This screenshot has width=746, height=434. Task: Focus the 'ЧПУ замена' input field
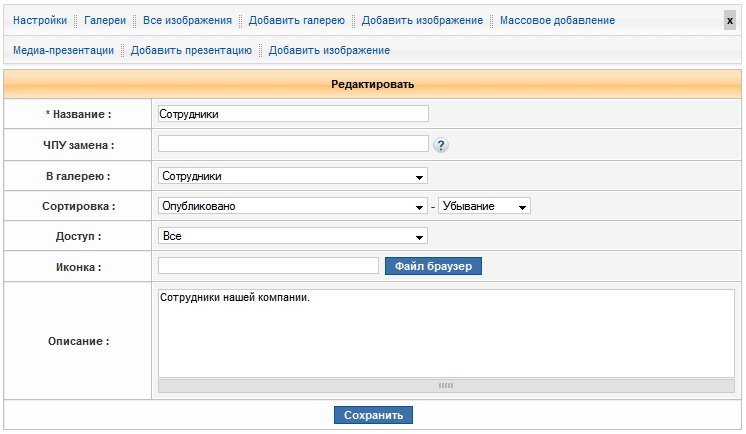pos(292,144)
